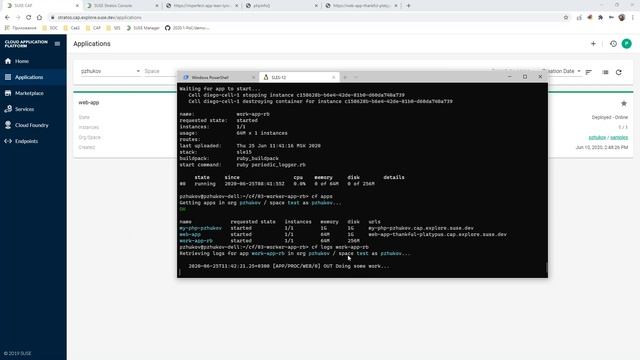Screen dimensions: 640x360
Task: Add a new application with plus icon
Action: 593,44
